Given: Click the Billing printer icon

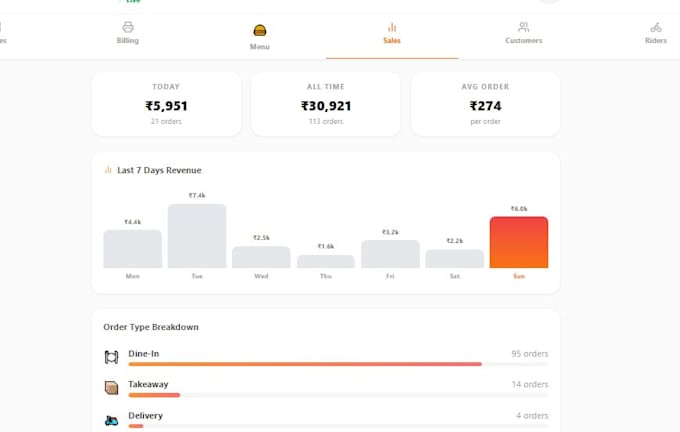Looking at the screenshot, I should 128,27.
